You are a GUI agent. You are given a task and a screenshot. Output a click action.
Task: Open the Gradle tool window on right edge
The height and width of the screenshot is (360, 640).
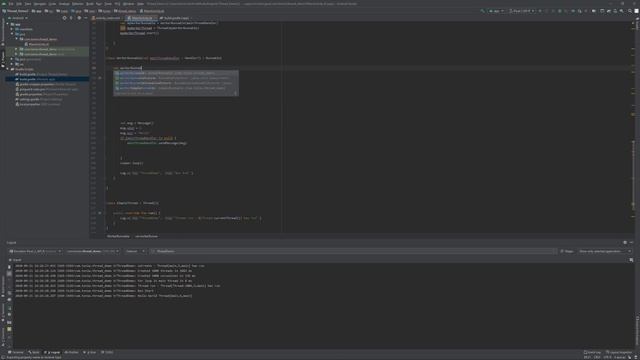(638, 24)
